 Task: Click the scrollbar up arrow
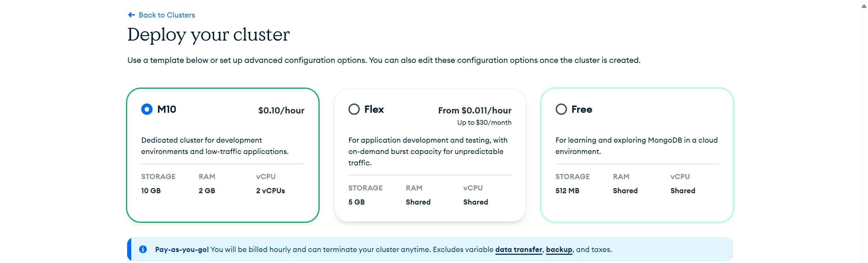[864, 6]
